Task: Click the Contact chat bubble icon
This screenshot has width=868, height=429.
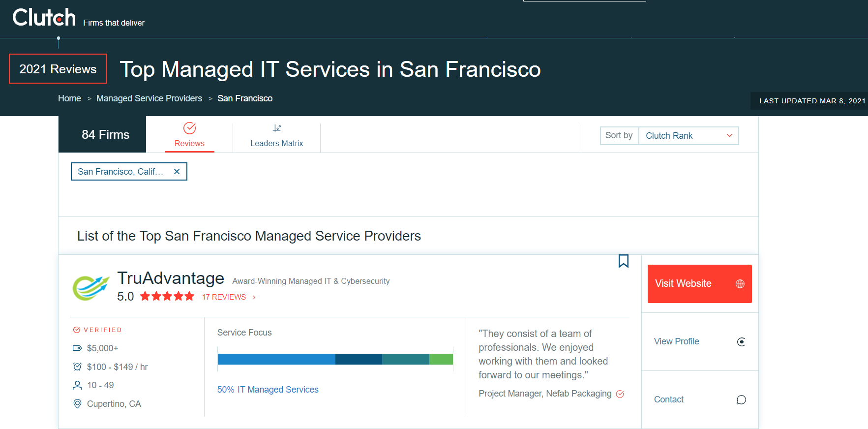Action: [x=741, y=400]
